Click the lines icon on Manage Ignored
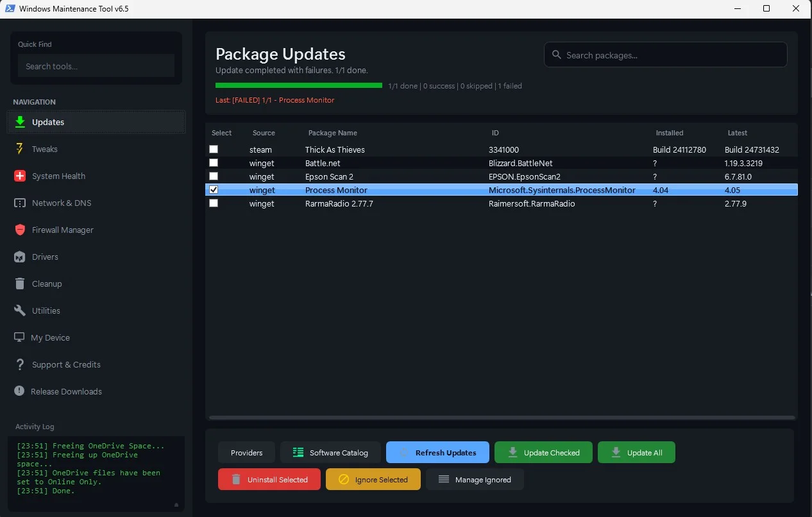 click(444, 479)
